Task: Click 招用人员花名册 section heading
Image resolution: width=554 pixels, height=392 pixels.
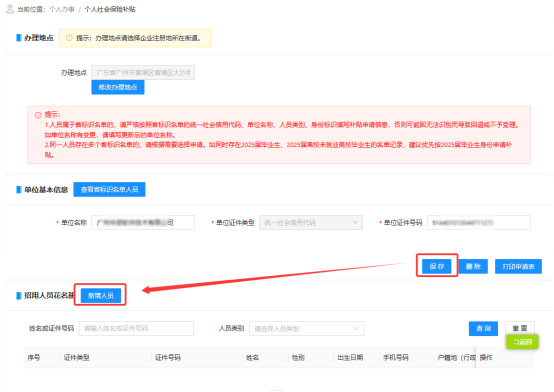Action: [x=49, y=296]
